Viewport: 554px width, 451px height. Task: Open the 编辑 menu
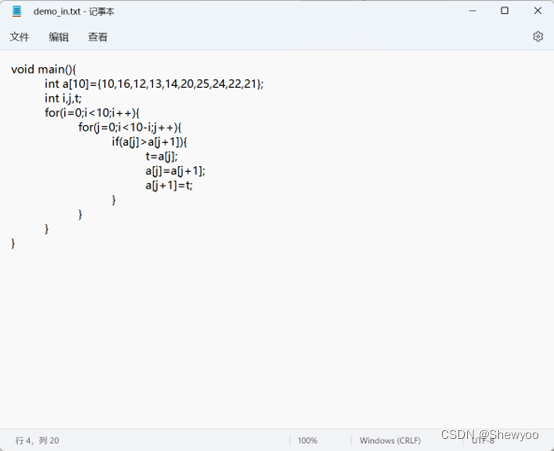click(59, 37)
